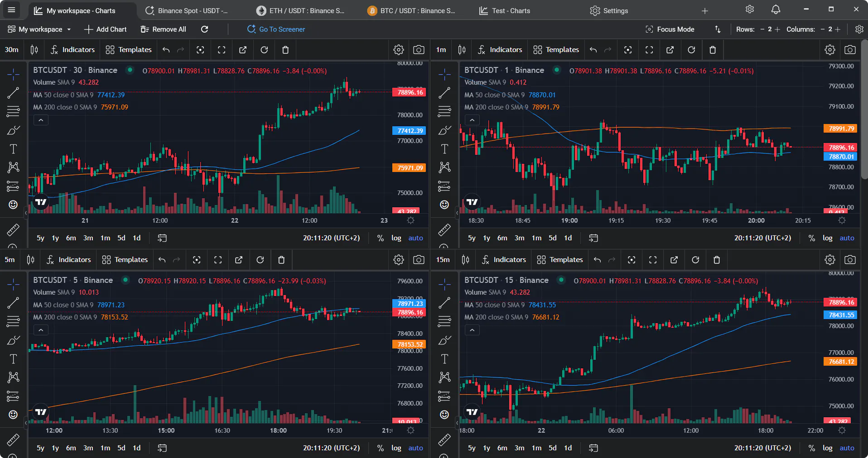Image resolution: width=868 pixels, height=458 pixels.
Task: Open My workspace dropdown
Action: (39, 29)
